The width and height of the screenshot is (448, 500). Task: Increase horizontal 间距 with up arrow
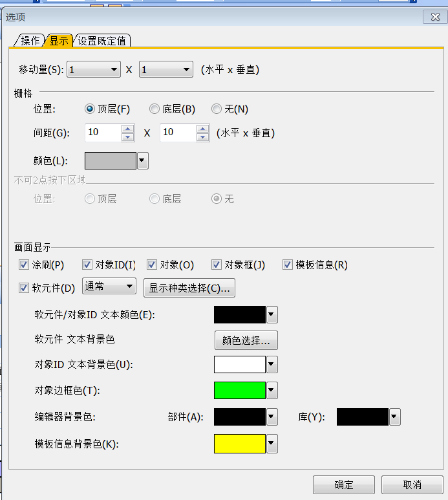click(x=128, y=129)
